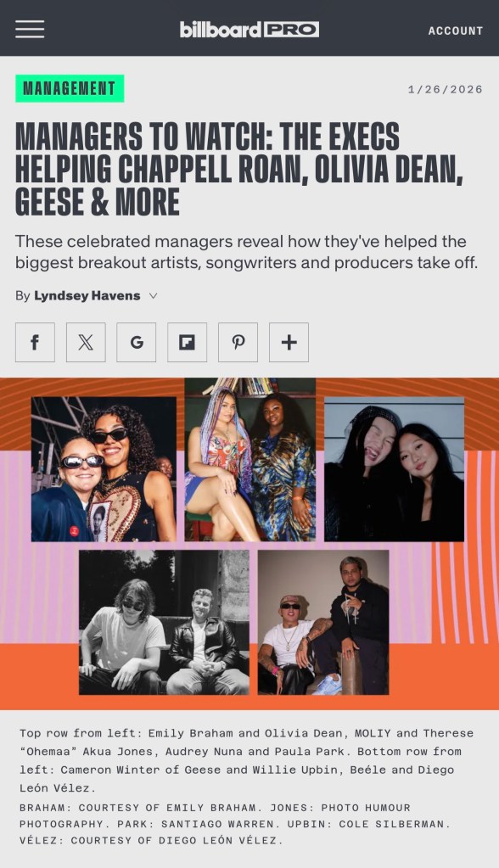Go to Billboard Pro home logo
The image size is (499, 868).
[x=249, y=30]
